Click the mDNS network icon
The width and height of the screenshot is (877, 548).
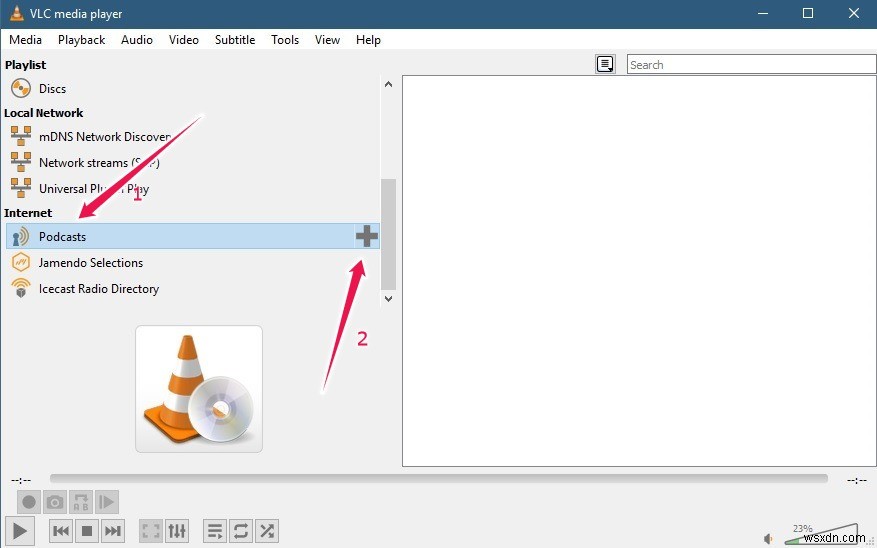tap(21, 136)
